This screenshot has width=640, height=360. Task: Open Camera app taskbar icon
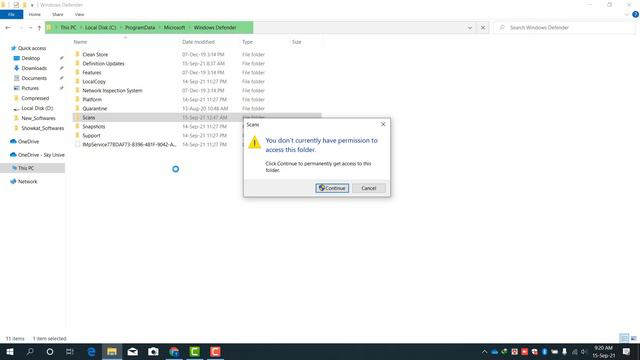[x=153, y=352]
